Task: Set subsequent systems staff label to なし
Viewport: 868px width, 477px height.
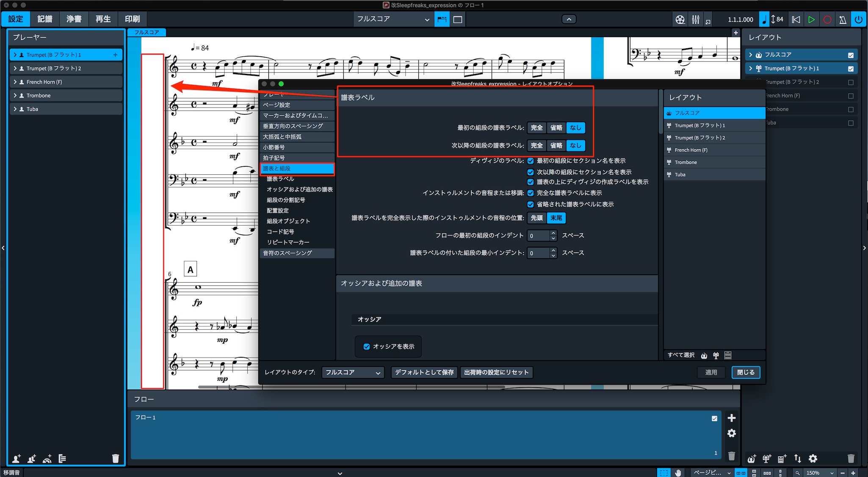Action: click(575, 146)
